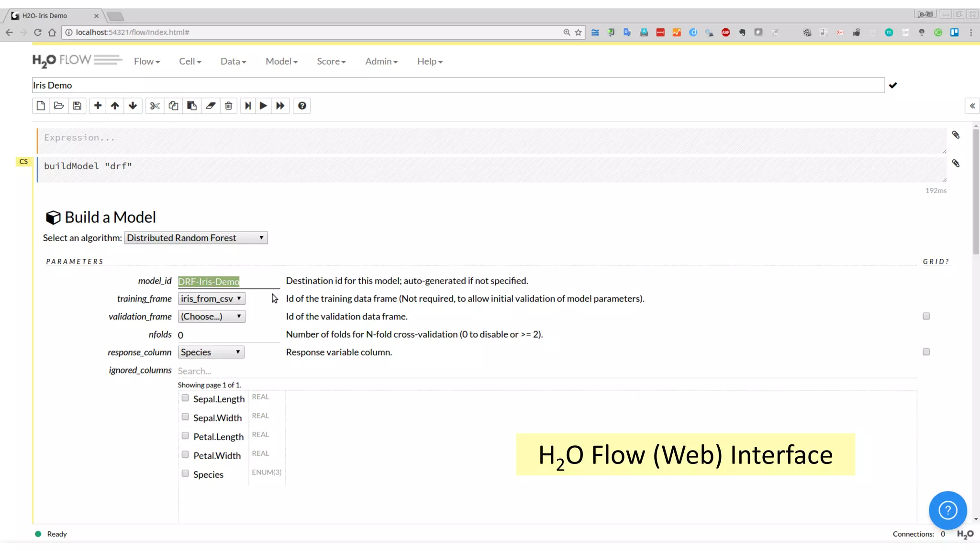Open an existing flow via folder icon
Image resolution: width=980 pixels, height=551 pixels.
tap(59, 106)
